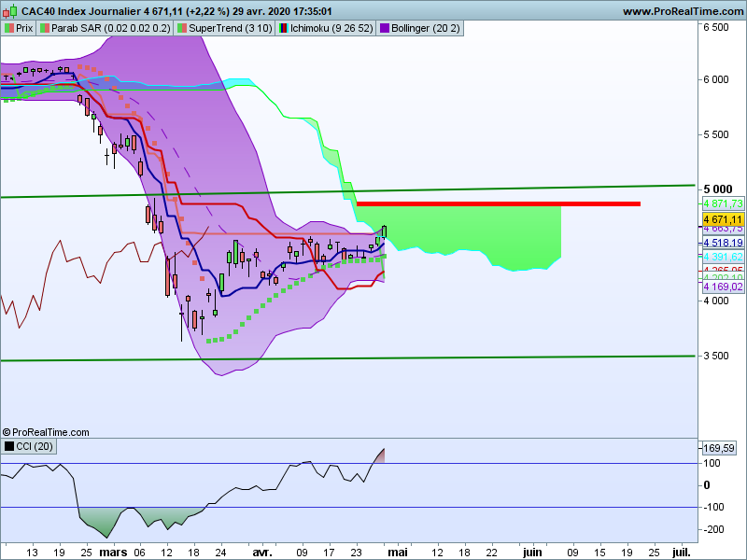747x560 pixels.
Task: Click the bold 0 level on CCI axis
Action: (x=707, y=485)
